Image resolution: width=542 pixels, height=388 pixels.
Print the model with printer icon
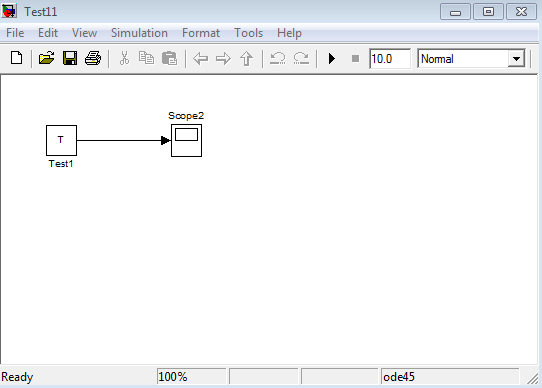93,58
